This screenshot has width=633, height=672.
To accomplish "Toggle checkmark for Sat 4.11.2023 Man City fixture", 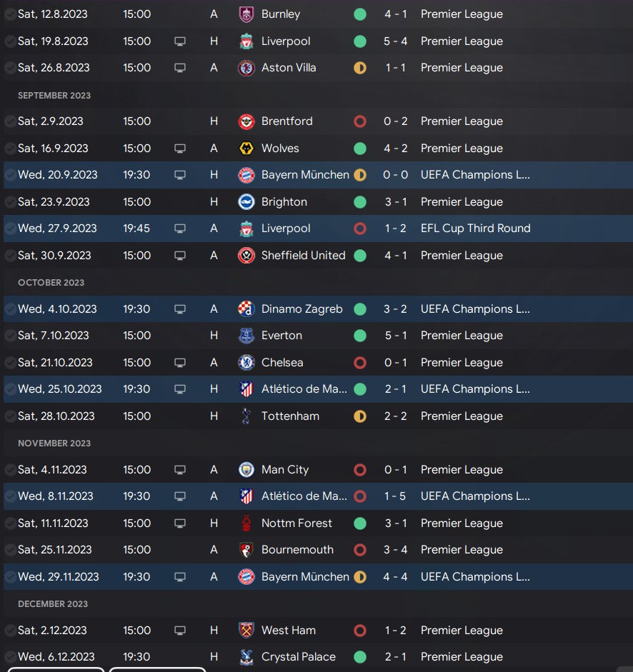I will pos(10,470).
